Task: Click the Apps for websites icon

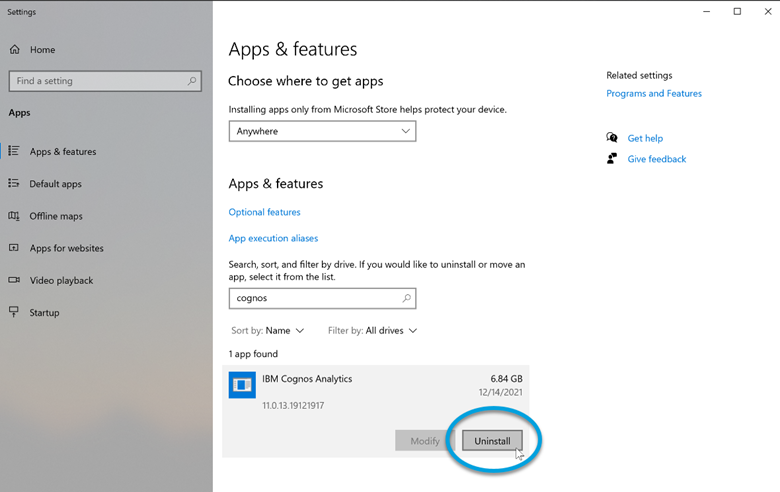Action: 14,247
